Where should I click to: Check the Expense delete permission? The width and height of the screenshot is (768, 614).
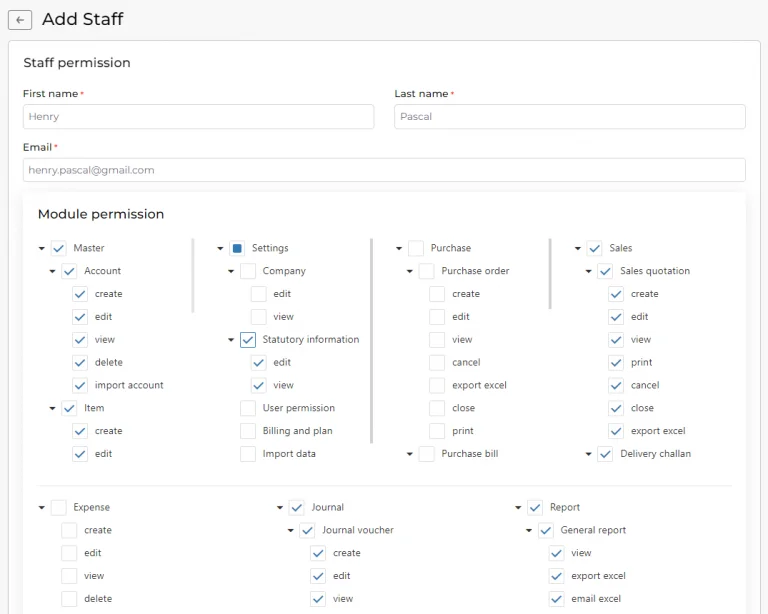tap(69, 599)
